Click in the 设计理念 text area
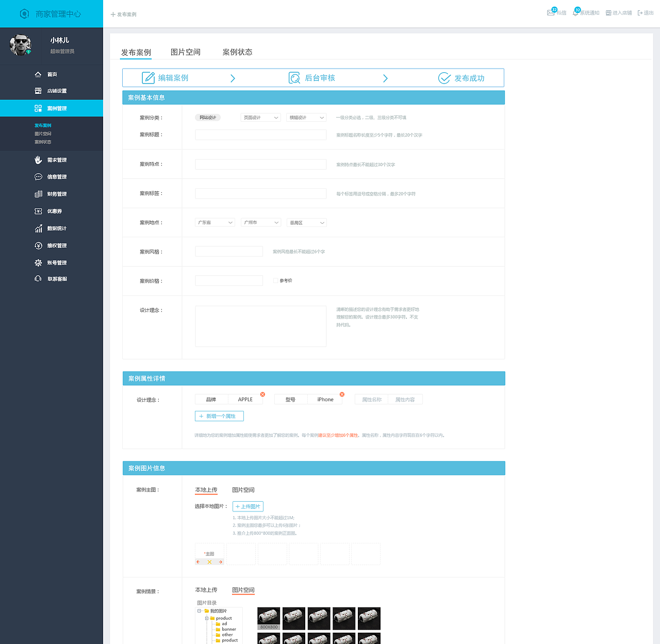 (261, 326)
